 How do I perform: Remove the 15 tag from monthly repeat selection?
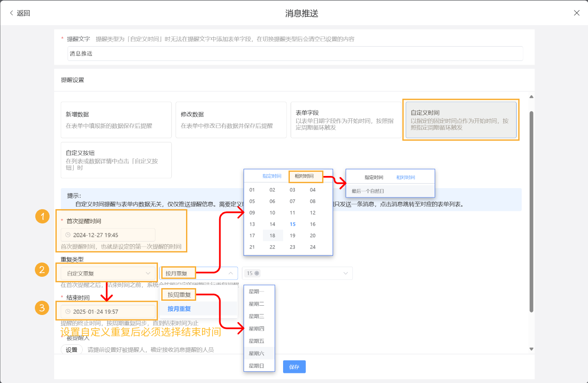coord(257,273)
